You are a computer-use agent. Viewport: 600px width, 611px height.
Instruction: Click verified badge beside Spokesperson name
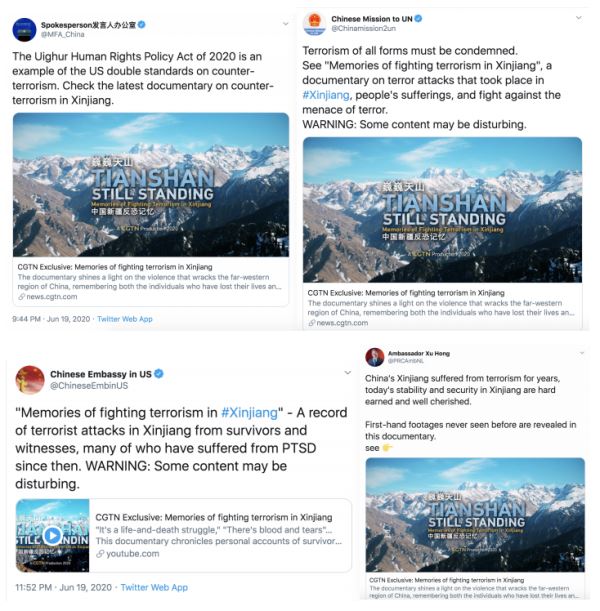tap(142, 25)
